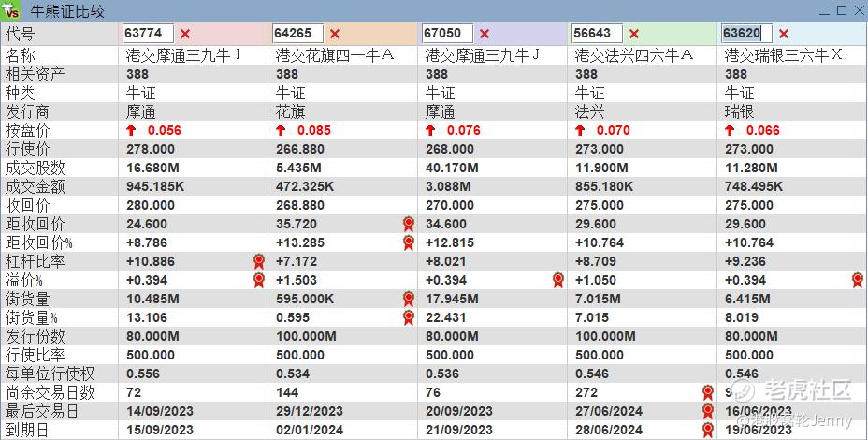Click the badge beside 63620 premium +0.394
The width and height of the screenshot is (868, 440).
tap(858, 280)
